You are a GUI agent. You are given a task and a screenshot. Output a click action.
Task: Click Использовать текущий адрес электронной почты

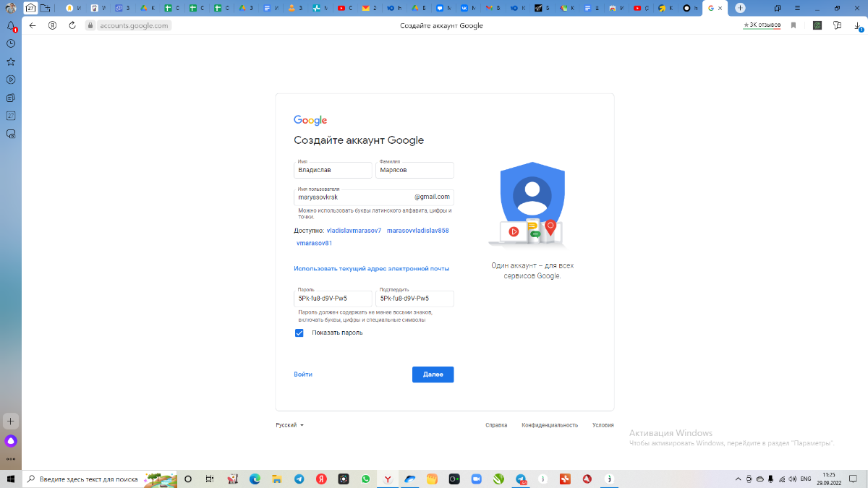372,268
